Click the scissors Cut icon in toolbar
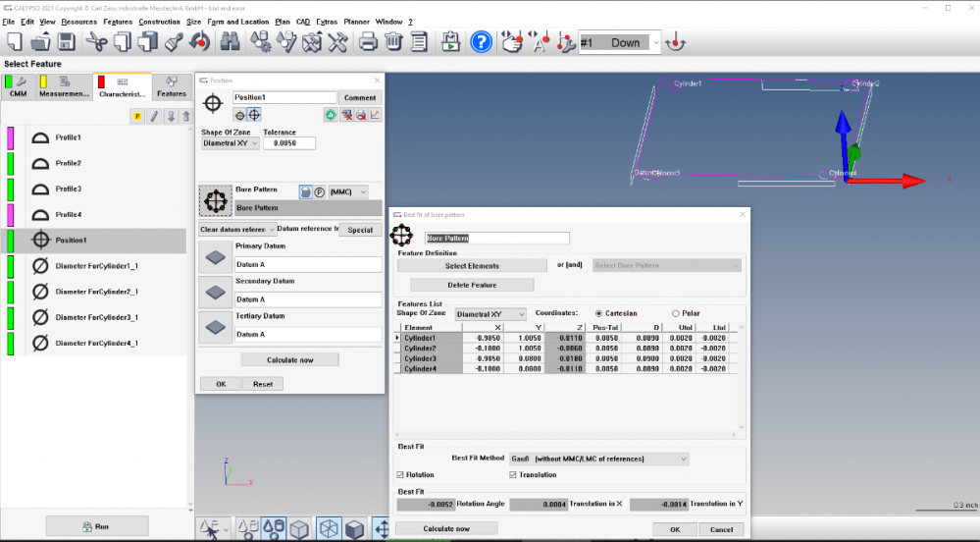 point(96,42)
